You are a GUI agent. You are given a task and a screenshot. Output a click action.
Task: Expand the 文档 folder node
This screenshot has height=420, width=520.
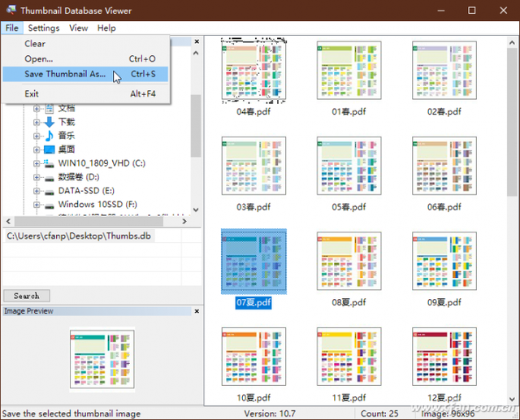tap(37, 108)
